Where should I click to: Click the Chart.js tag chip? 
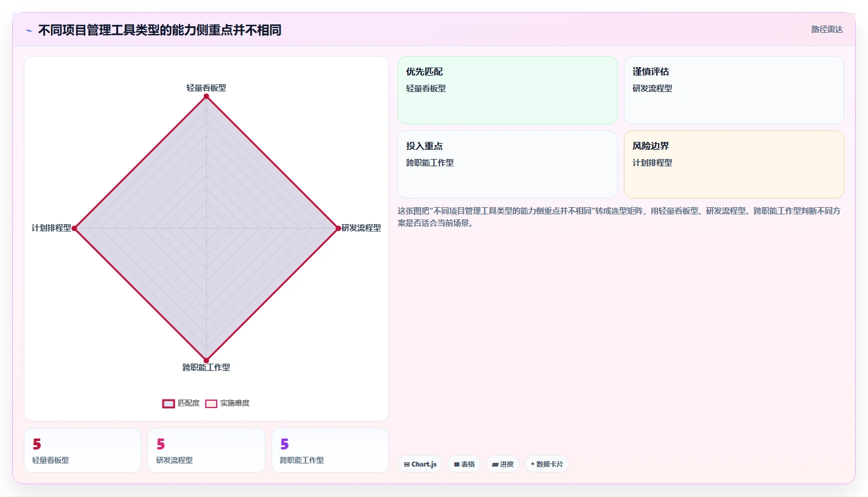click(420, 464)
